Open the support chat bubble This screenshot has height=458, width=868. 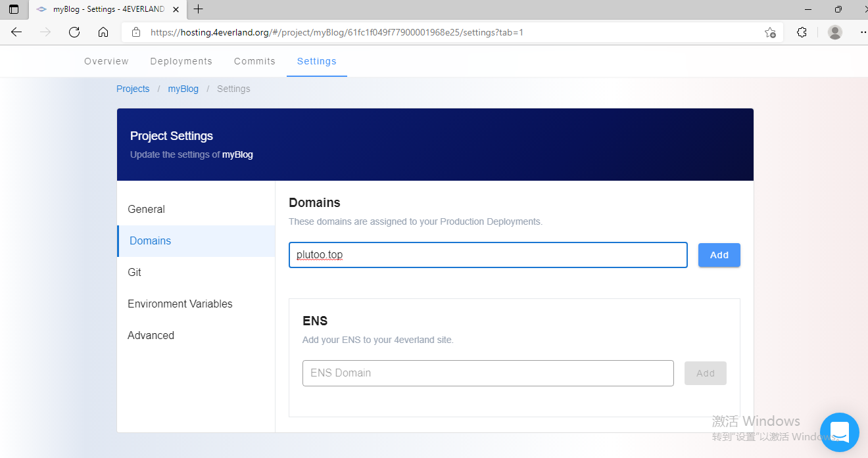(840, 432)
